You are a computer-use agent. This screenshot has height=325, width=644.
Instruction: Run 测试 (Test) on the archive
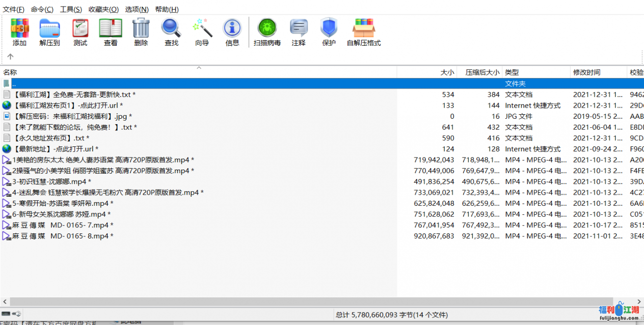click(80, 32)
